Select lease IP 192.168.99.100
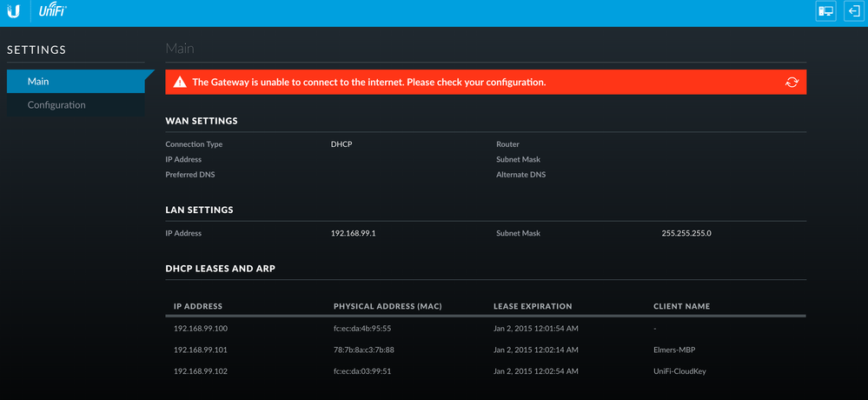 [x=201, y=329]
